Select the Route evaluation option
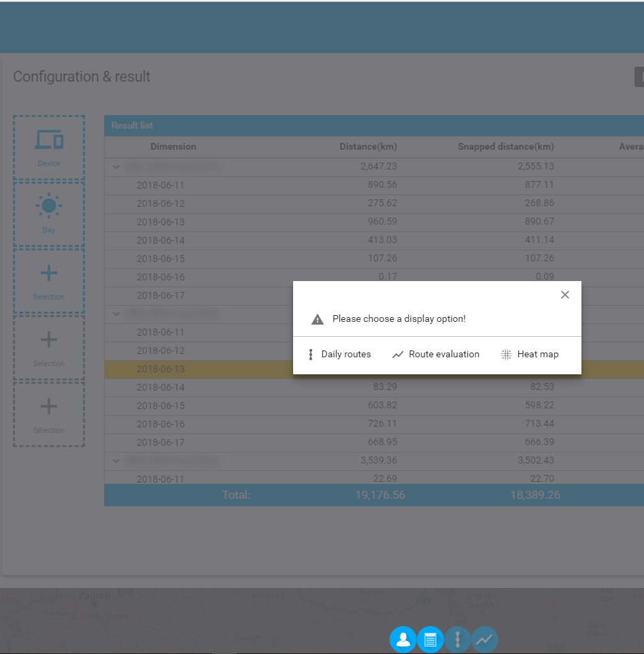 point(436,355)
